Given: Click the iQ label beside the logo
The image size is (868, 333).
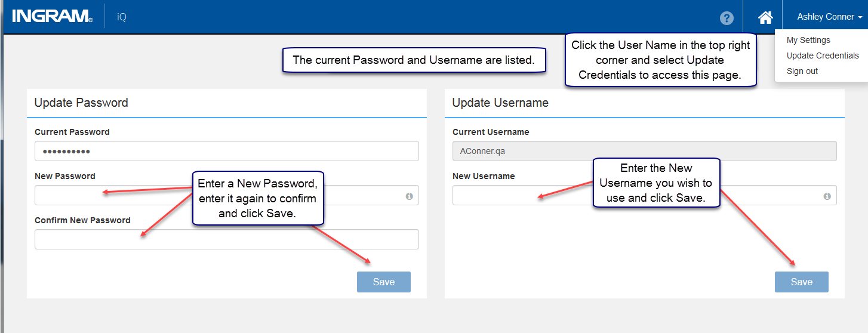Looking at the screenshot, I should click(x=122, y=17).
